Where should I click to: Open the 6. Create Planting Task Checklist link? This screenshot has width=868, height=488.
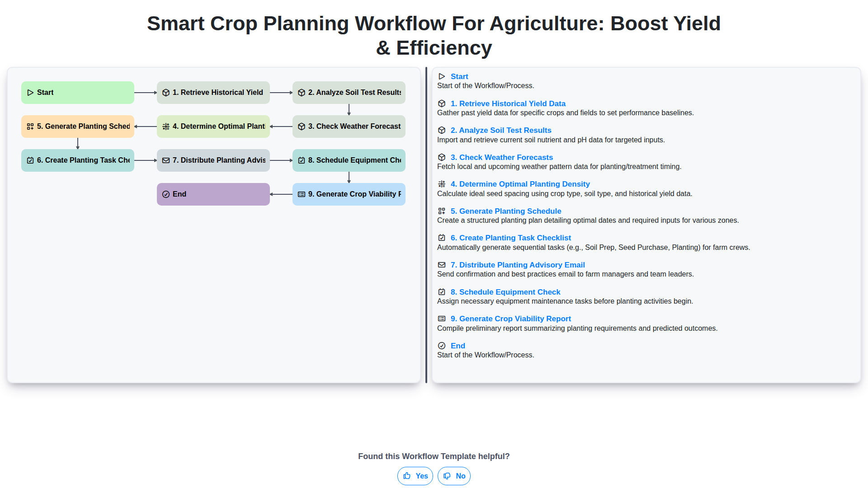(x=510, y=238)
